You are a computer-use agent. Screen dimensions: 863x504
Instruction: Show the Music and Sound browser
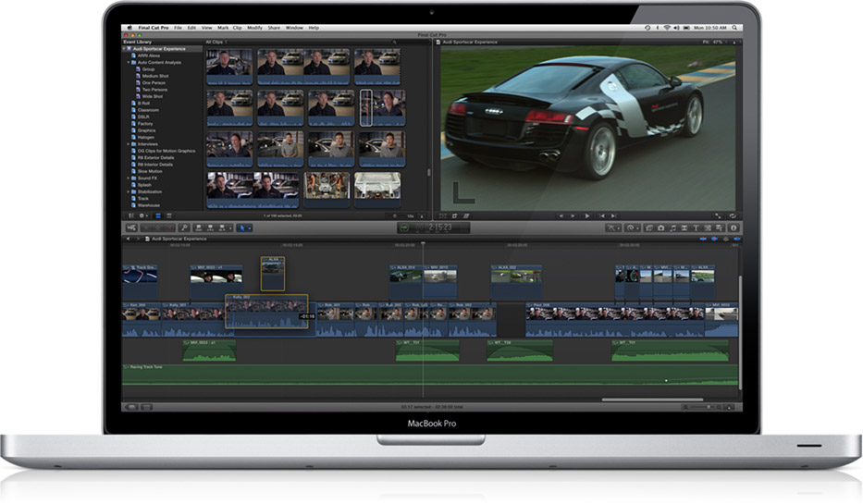pyautogui.click(x=672, y=227)
